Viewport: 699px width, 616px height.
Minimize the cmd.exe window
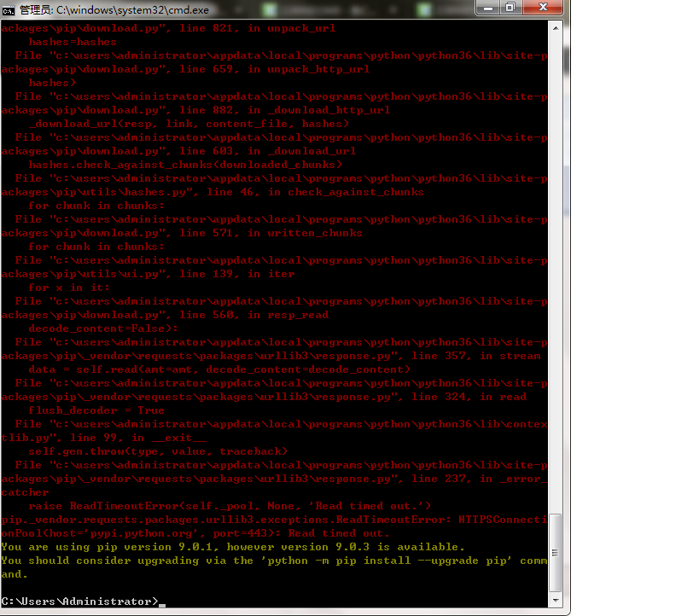coord(490,8)
